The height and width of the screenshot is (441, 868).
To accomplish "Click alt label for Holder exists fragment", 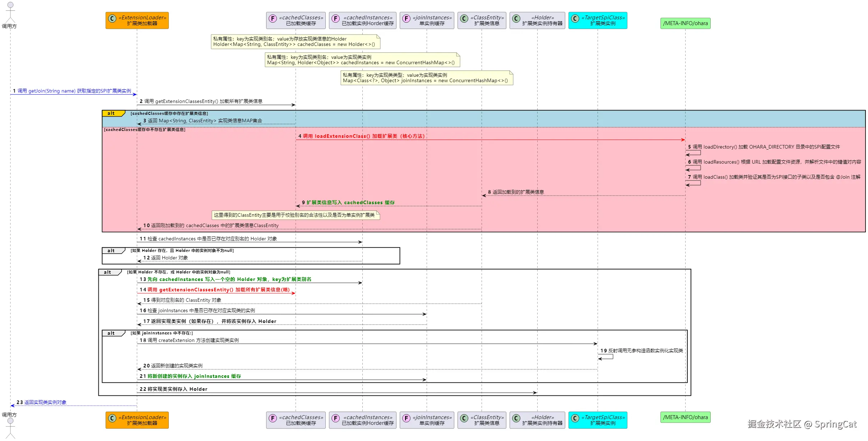I will tap(112, 251).
